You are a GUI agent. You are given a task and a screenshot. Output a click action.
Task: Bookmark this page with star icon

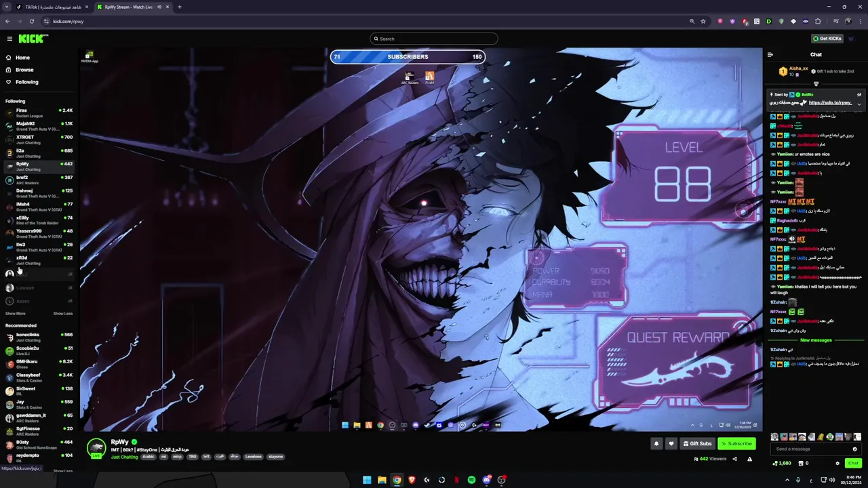(x=703, y=22)
